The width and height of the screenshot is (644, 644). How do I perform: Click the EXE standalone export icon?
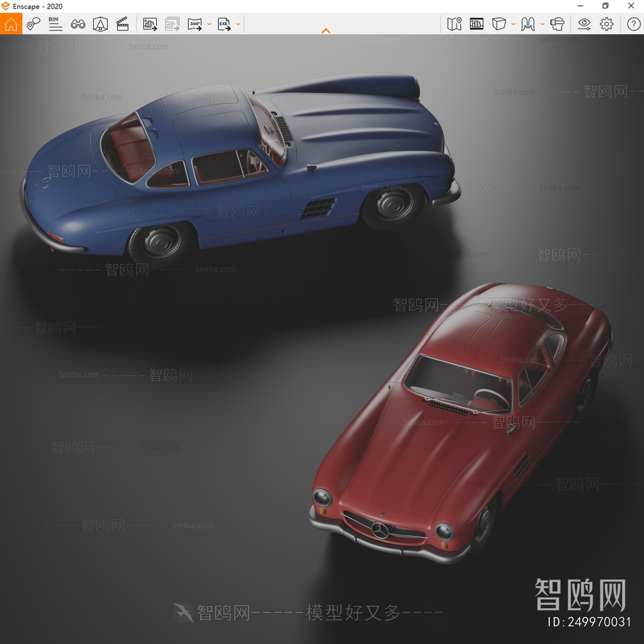click(224, 24)
